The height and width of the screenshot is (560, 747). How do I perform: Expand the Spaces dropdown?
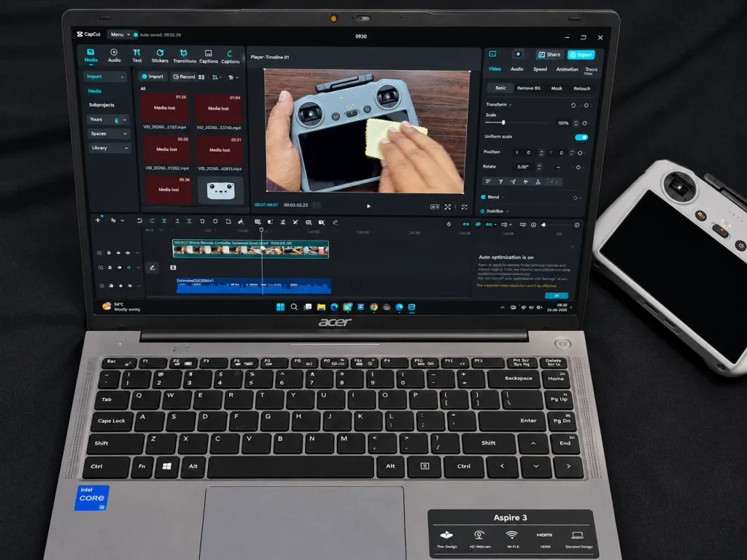tap(109, 134)
